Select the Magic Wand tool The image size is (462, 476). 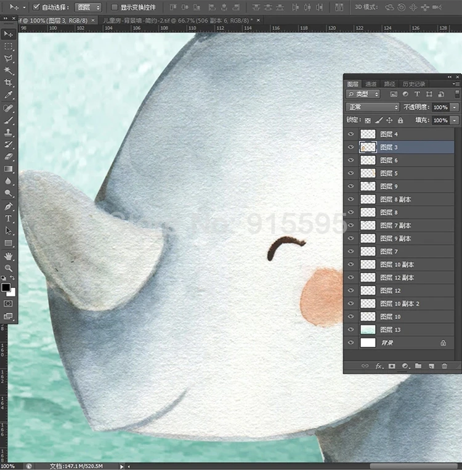(9, 71)
